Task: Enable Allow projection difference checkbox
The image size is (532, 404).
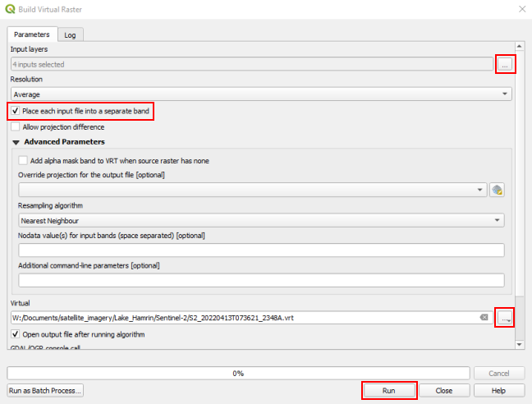Action: point(16,127)
